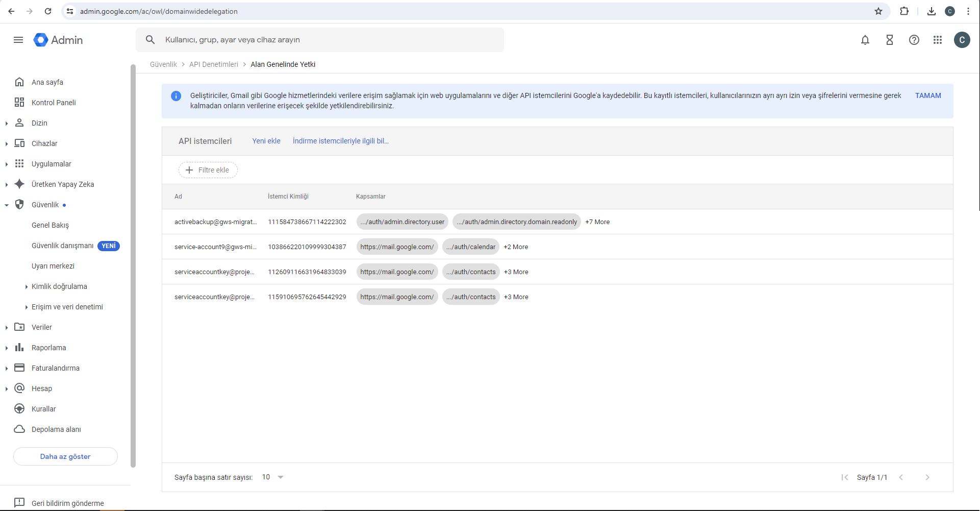
Task: Click the admin console search field
Action: tap(326, 40)
